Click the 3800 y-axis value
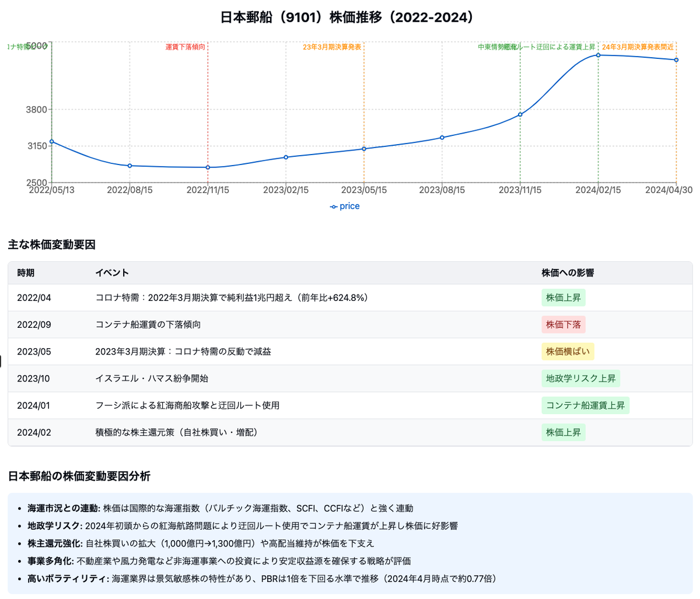Viewport: 700px width, 599px height. [38, 109]
